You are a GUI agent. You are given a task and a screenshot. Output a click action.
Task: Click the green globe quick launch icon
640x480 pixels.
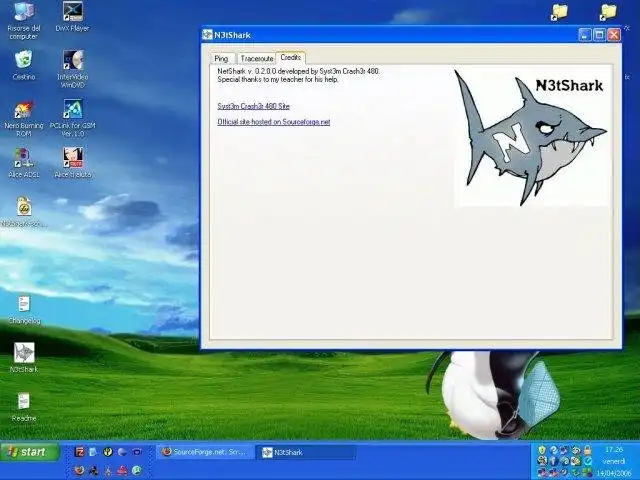136,471
